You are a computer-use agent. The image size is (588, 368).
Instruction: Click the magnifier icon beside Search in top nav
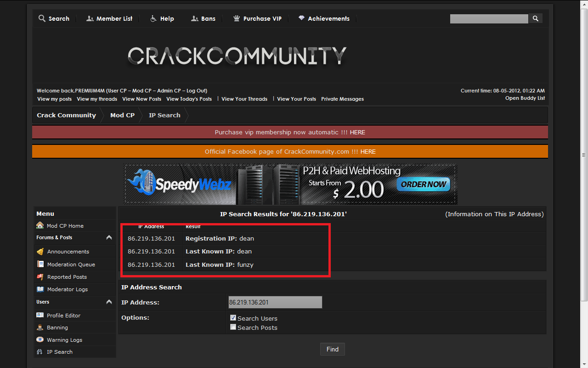42,18
